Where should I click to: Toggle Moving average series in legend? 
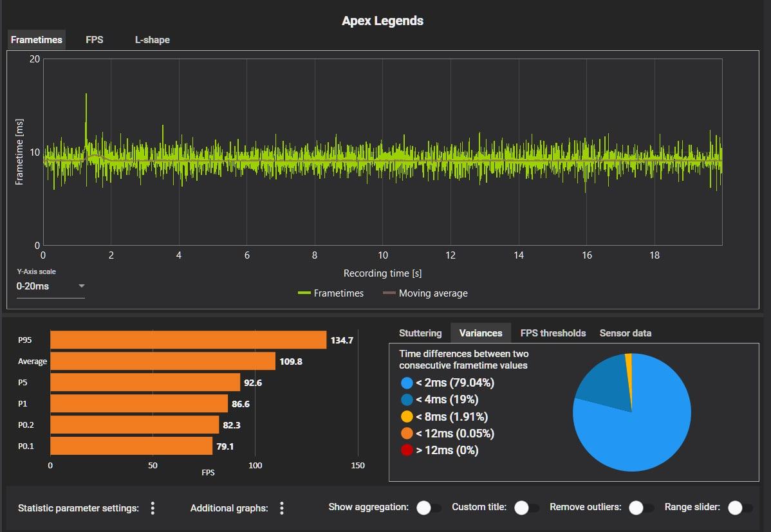click(425, 293)
